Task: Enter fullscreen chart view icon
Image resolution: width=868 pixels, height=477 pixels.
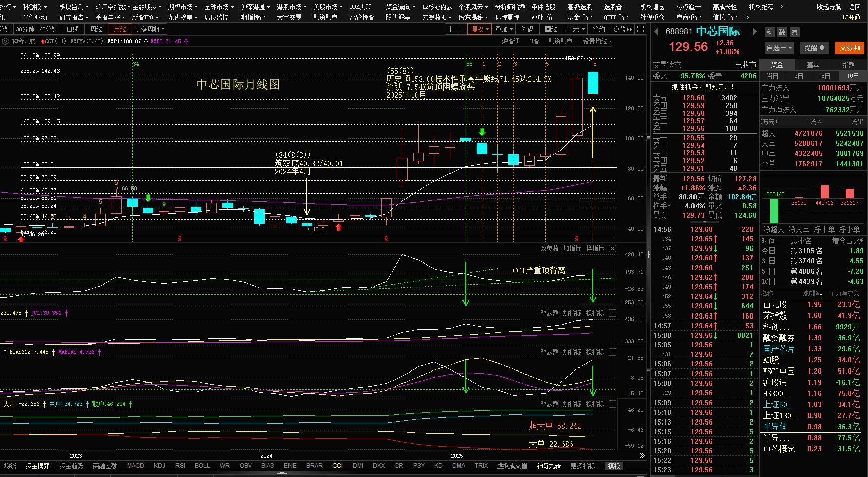Action: (640, 29)
